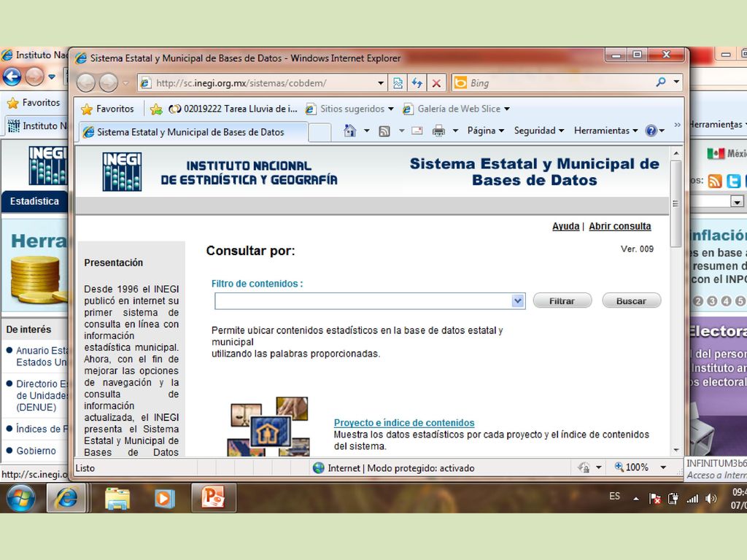
Task: Open the Página menu
Action: (x=485, y=131)
